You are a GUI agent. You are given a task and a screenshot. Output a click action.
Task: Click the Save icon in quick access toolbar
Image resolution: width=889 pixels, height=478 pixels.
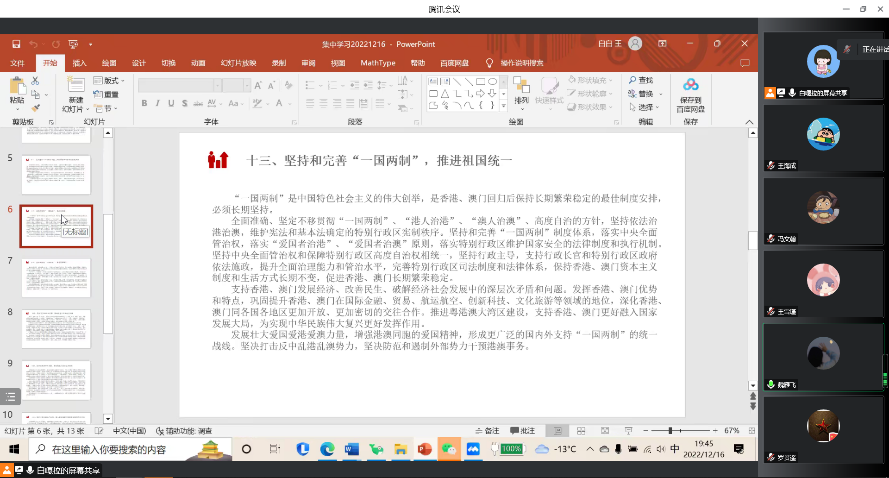15,44
